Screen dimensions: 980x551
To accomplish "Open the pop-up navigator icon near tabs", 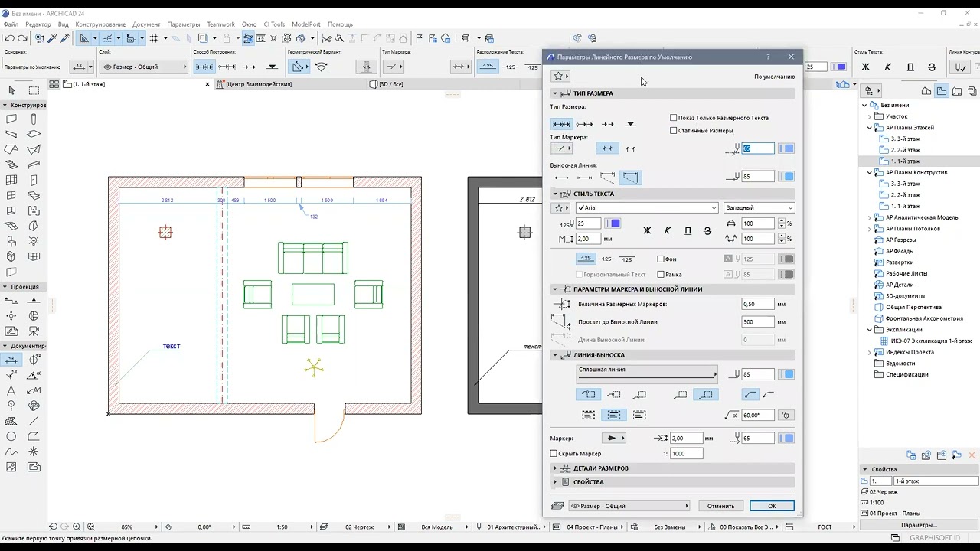I will [843, 84].
